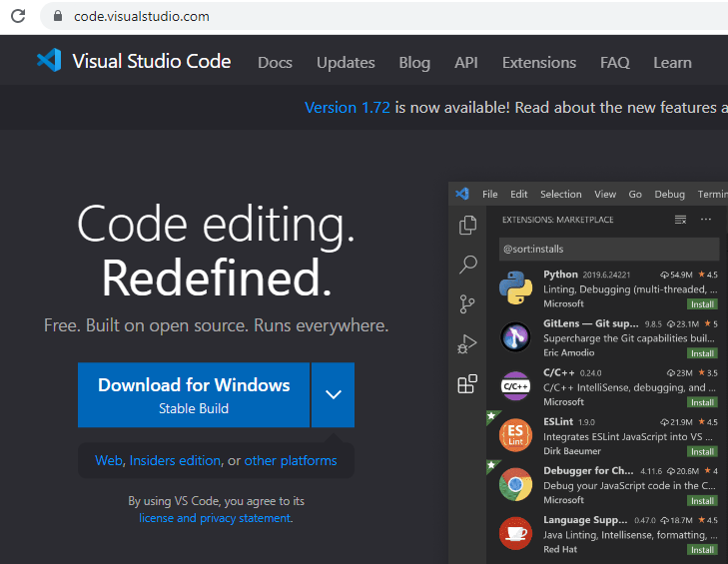Select the ESLint extension title
Screen dimensions: 728x564
tap(558, 421)
